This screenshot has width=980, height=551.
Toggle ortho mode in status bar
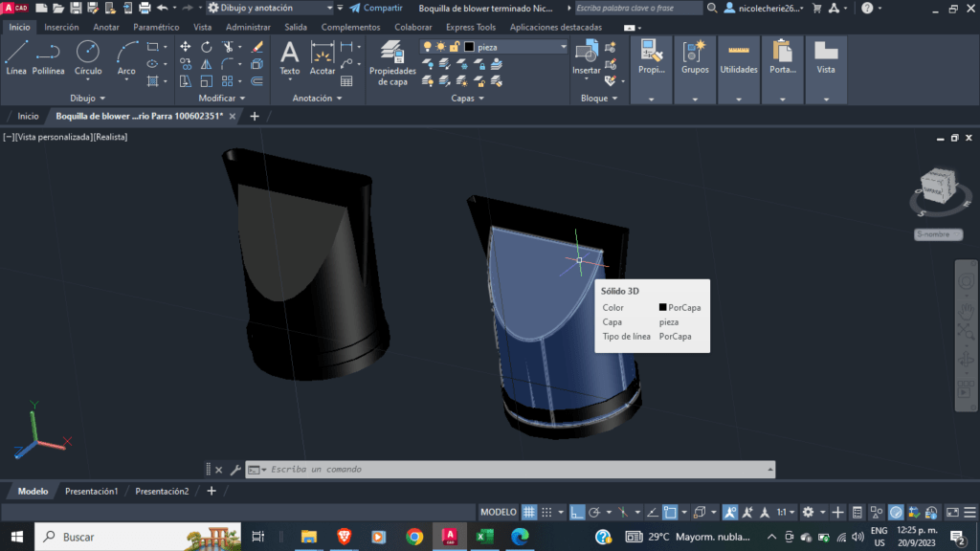(x=577, y=513)
